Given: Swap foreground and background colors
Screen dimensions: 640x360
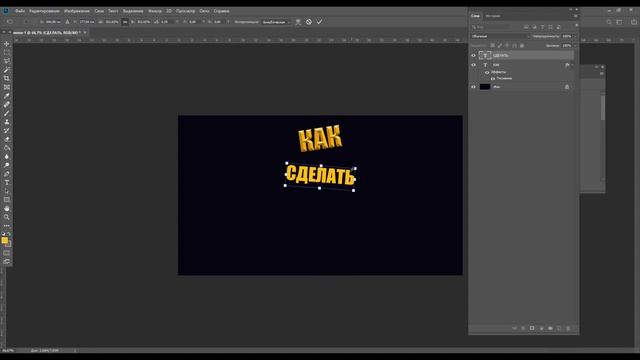Looking at the screenshot, I should (x=9, y=234).
